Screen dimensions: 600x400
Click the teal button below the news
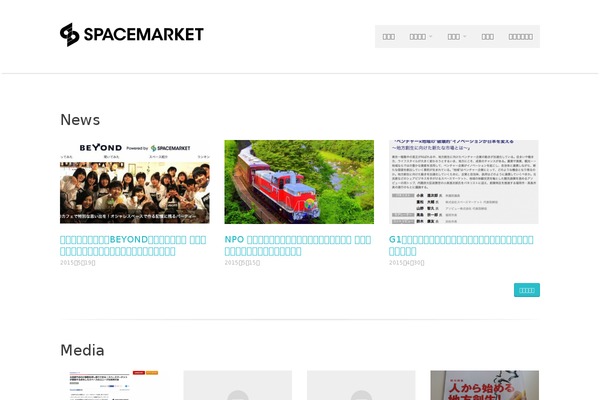[527, 290]
